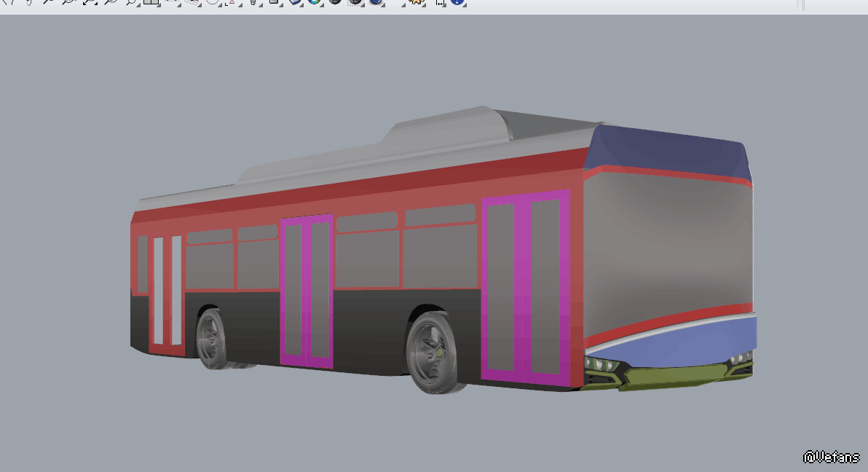Click the gray sphere Shade icon
The image size is (868, 472).
click(335, 1)
